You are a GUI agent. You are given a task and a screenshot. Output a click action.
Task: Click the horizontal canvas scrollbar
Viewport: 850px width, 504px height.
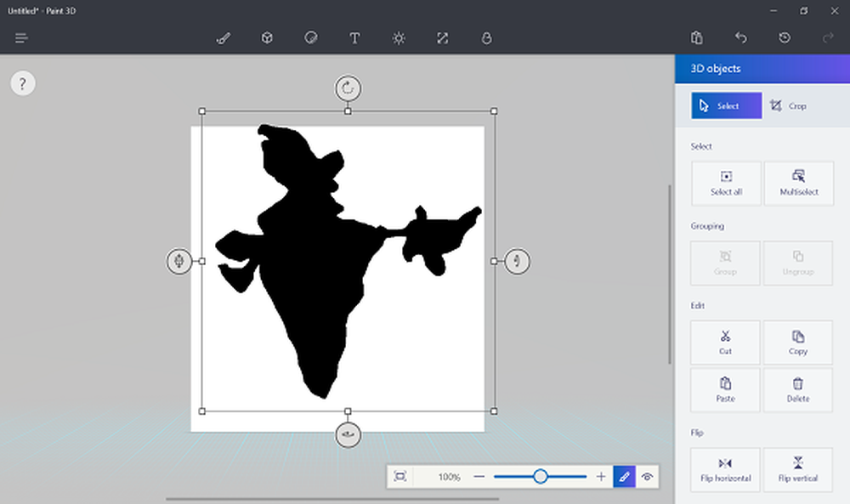pyautogui.click(x=332, y=499)
